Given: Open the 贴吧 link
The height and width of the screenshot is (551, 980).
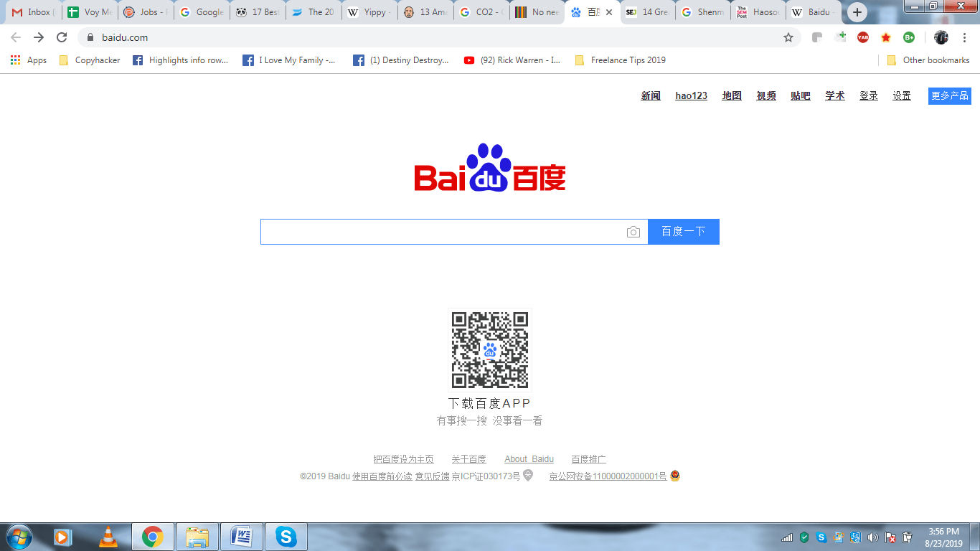Looking at the screenshot, I should point(801,96).
